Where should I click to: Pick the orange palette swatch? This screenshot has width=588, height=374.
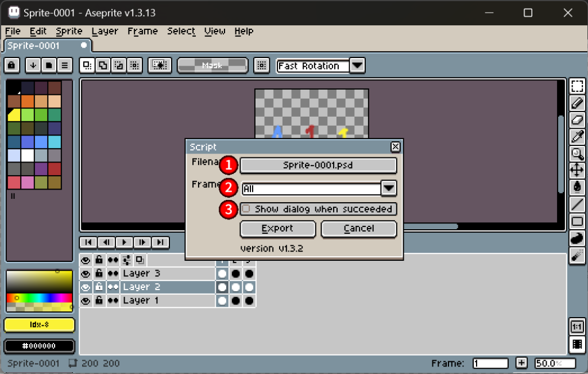(28, 101)
